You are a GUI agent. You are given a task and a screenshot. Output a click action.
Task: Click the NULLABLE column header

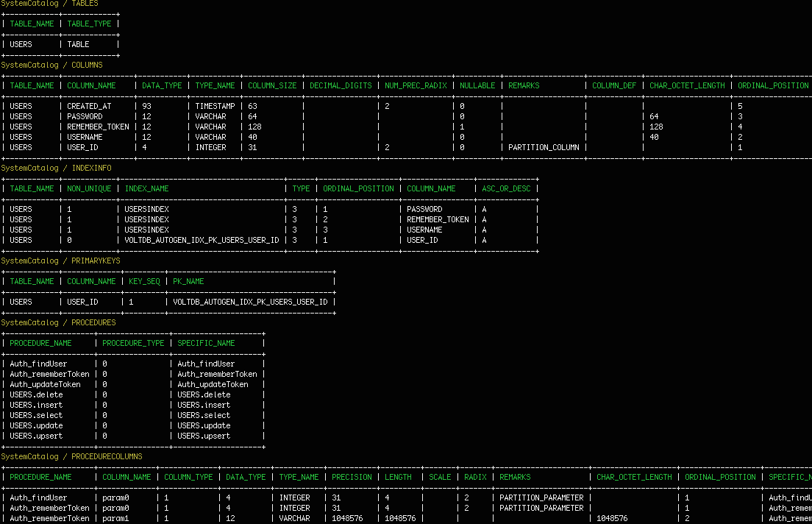point(477,85)
